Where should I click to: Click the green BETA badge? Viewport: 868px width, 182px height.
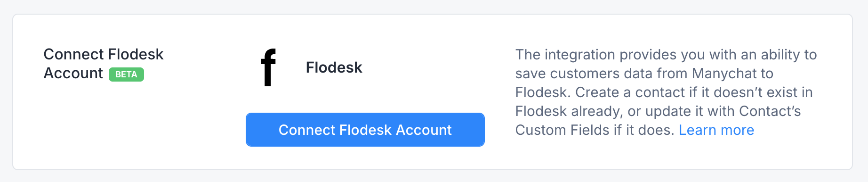tap(126, 74)
